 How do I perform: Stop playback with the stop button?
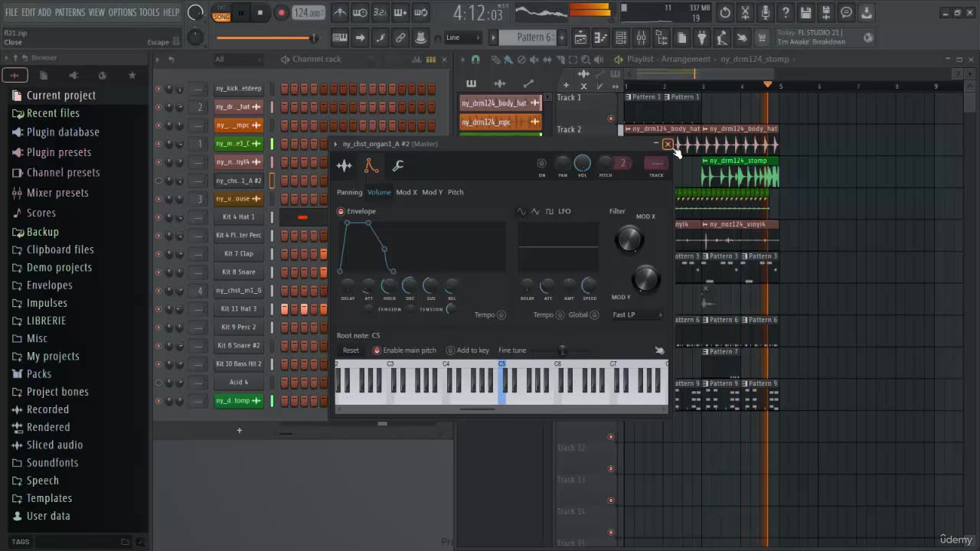tap(260, 13)
